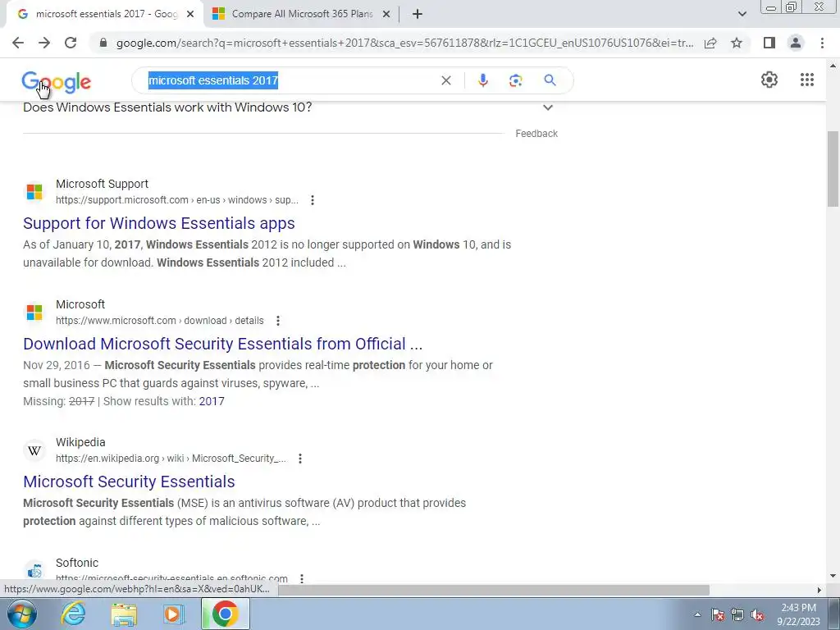Toggle the Chrome side panel

point(769,43)
